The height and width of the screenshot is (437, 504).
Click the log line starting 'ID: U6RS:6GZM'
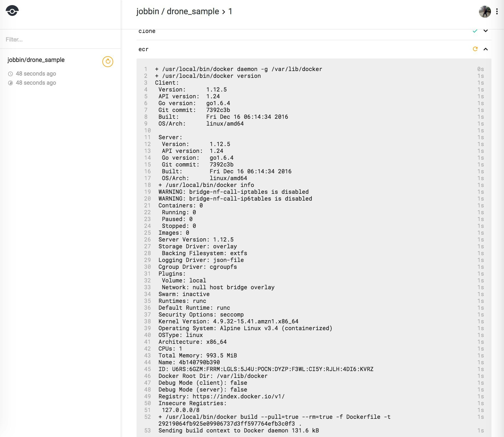click(x=266, y=369)
